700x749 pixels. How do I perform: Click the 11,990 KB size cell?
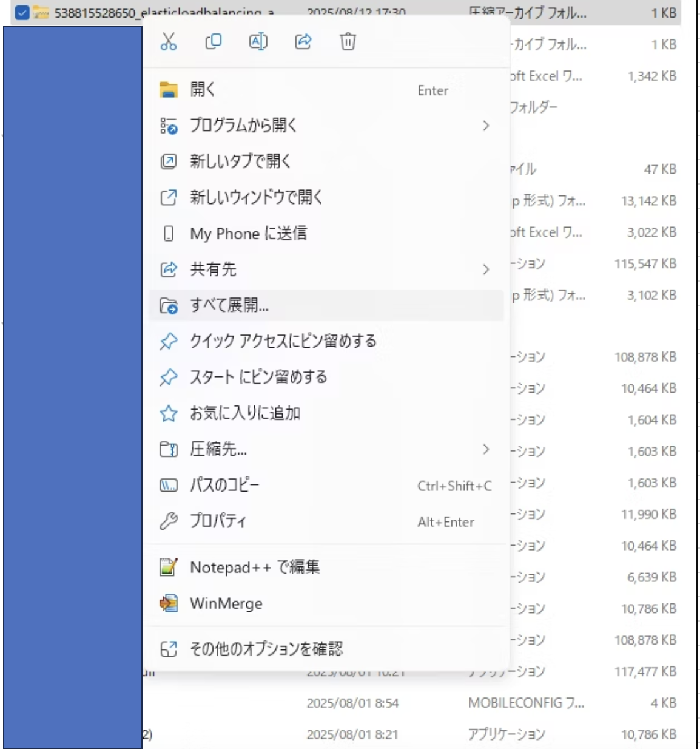pos(648,514)
